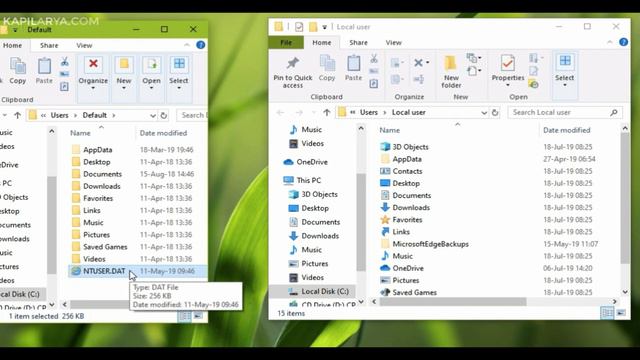
Task: Select 3D Objects in Local user navigation pane
Action: [319, 194]
